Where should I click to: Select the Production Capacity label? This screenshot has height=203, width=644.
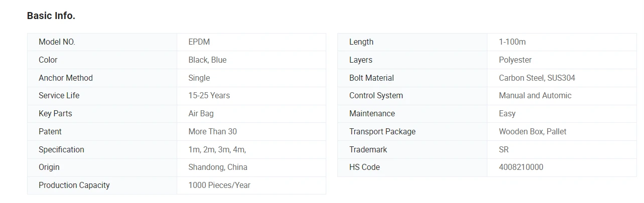point(74,185)
